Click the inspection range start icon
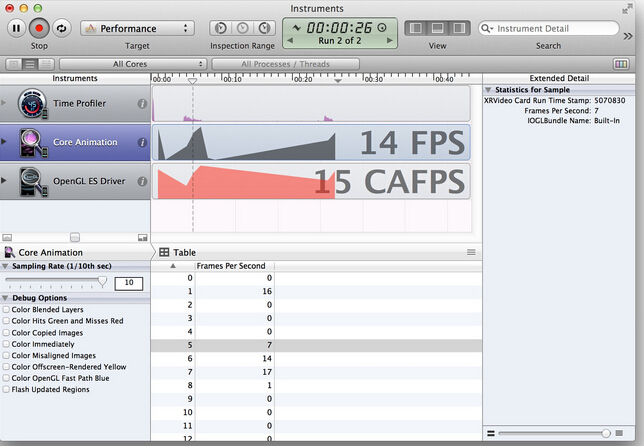This screenshot has height=446, width=644. [x=221, y=29]
